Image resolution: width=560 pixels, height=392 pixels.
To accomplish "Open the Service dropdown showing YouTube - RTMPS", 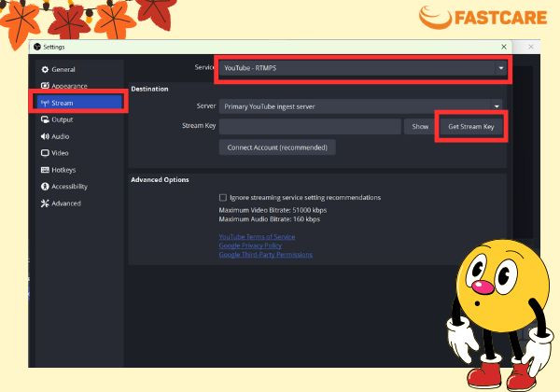I will [x=362, y=68].
